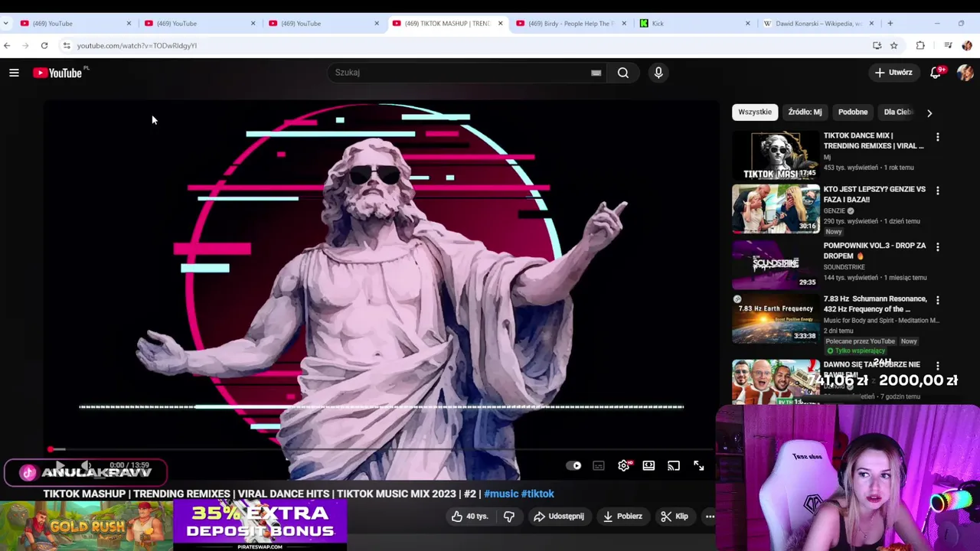The image size is (980, 551).
Task: Show more filter chips with the right arrow
Action: tap(929, 113)
